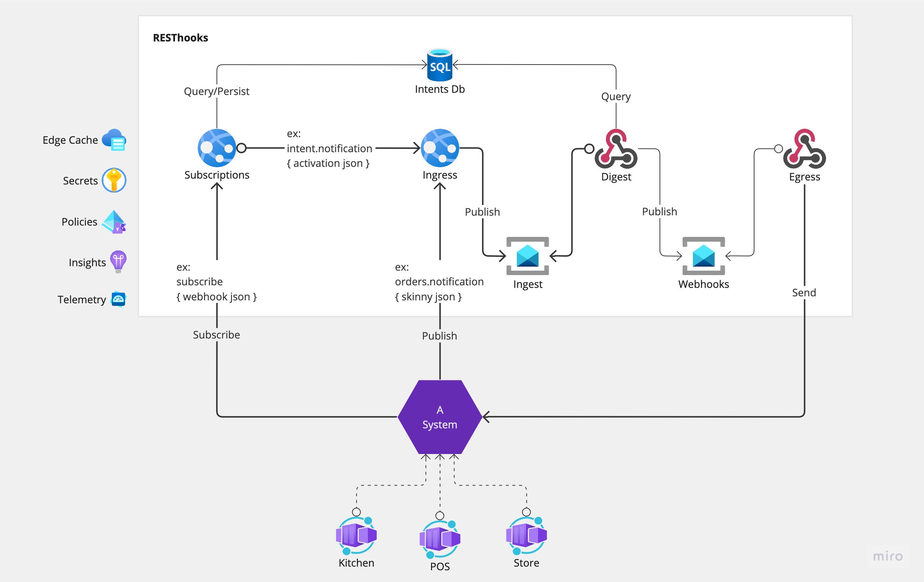Click the Ingress web app icon

(x=440, y=148)
